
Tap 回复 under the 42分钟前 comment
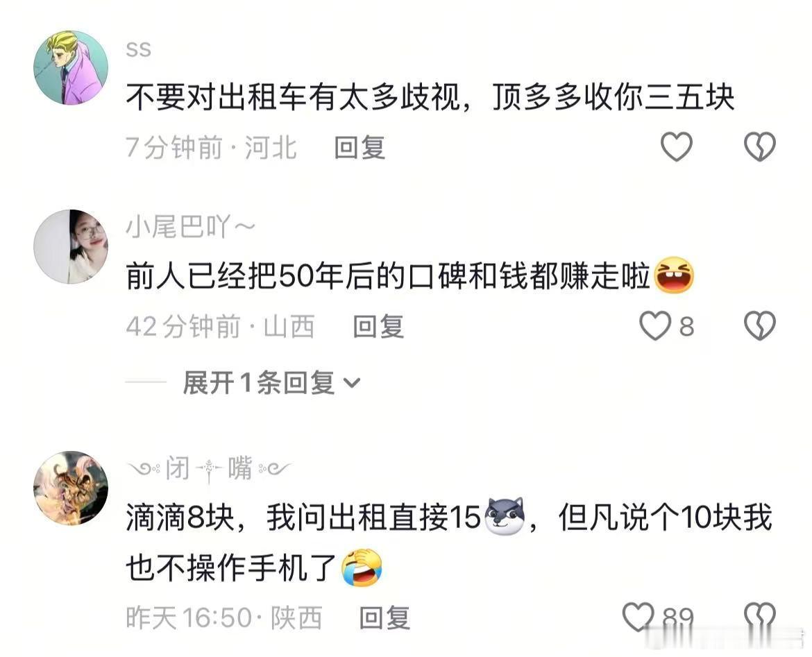tap(378, 327)
